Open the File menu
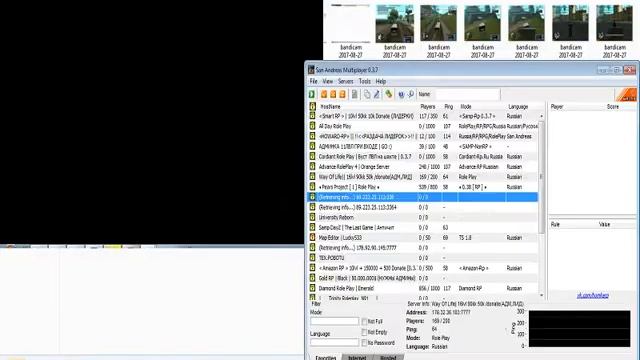 pyautogui.click(x=313, y=81)
